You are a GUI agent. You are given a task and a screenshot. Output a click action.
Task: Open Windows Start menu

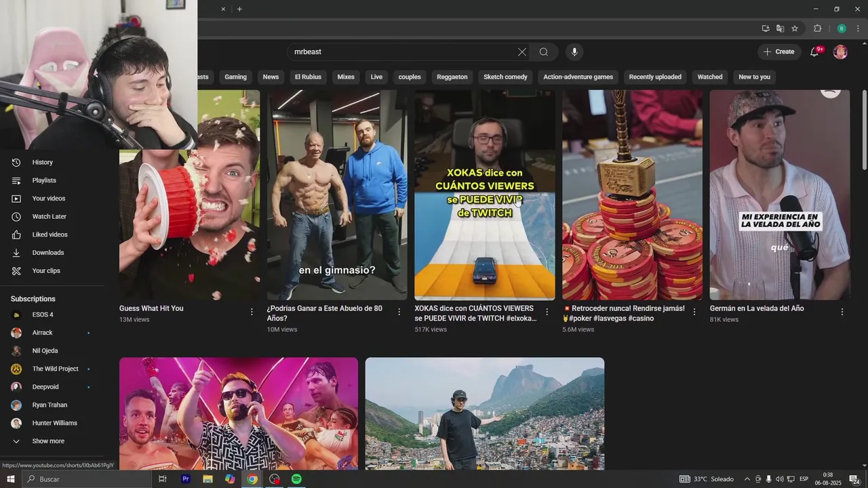click(x=11, y=479)
